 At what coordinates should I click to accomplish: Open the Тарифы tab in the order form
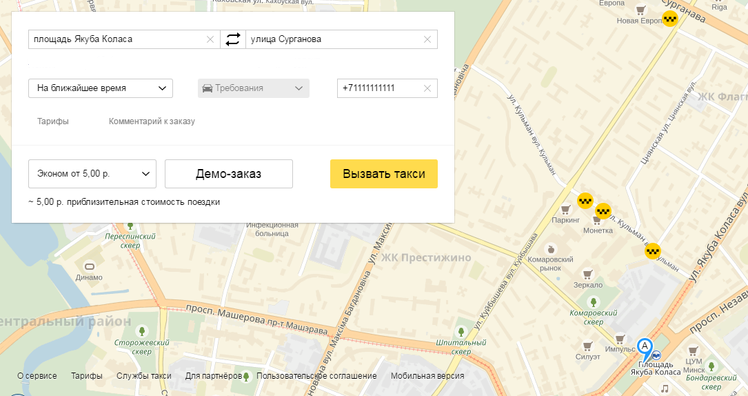click(53, 121)
